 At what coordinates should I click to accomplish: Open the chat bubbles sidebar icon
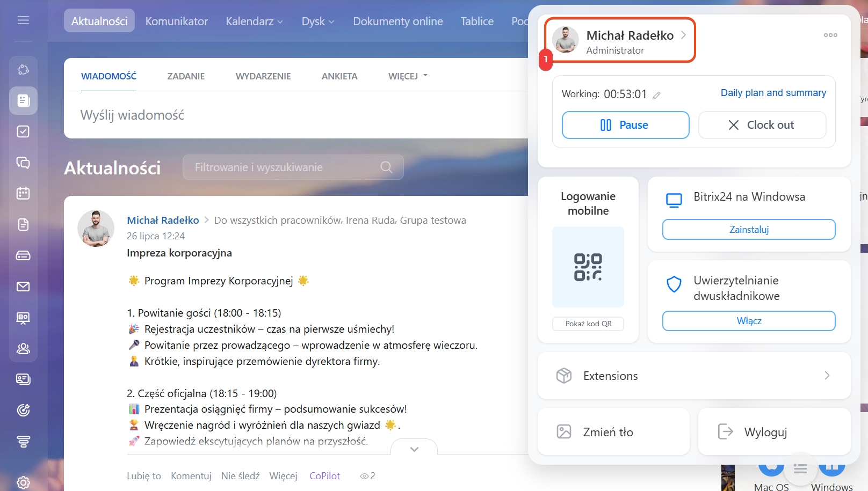coord(23,163)
